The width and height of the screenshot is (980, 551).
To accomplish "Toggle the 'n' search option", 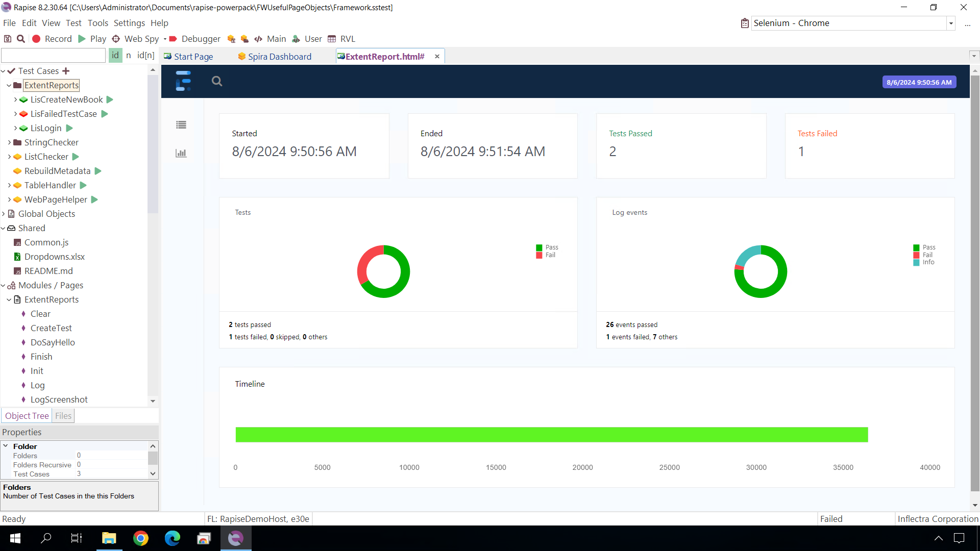I will pyautogui.click(x=128, y=55).
